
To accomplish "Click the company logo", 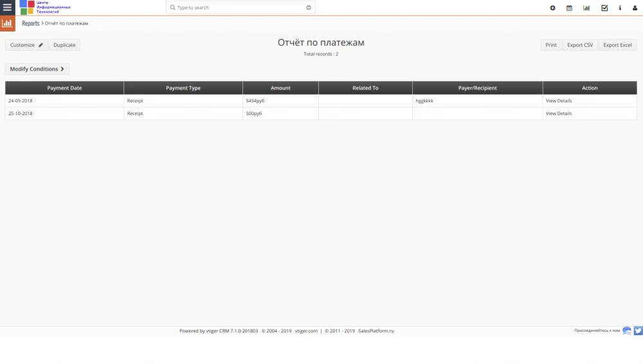I will point(45,7).
